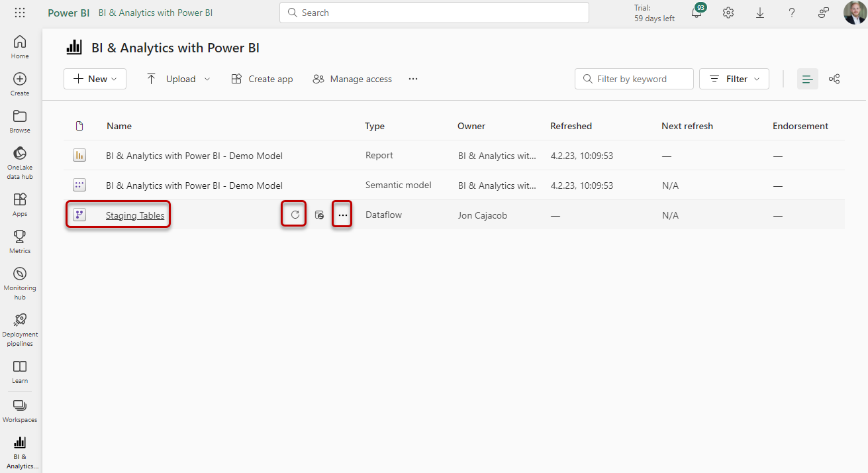This screenshot has width=868, height=473.
Task: Click the download icon in header
Action: coord(760,13)
